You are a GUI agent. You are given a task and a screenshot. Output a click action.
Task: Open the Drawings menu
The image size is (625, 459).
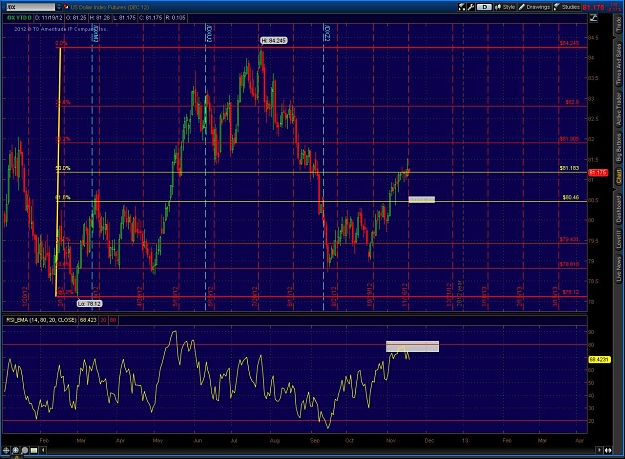pos(535,7)
